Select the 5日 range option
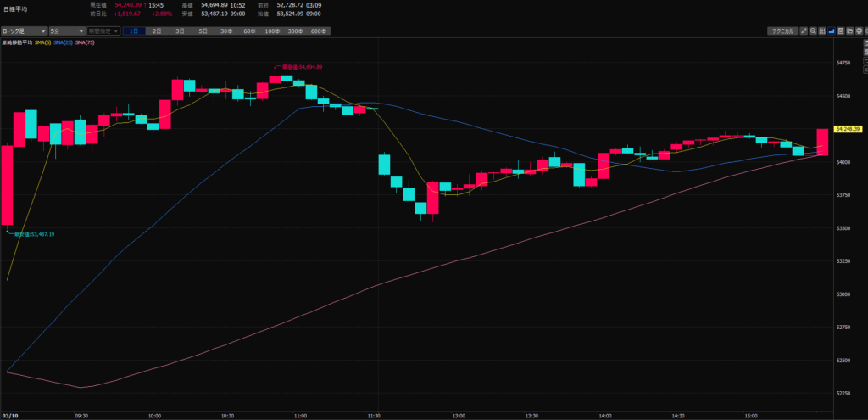Screen dimensions: 868x420 (x=203, y=31)
